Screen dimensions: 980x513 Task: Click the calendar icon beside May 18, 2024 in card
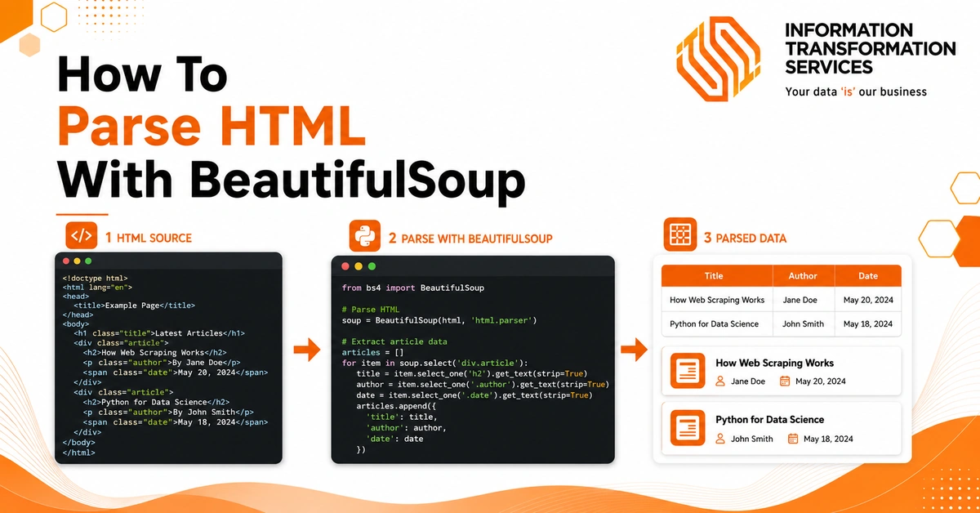(x=793, y=439)
